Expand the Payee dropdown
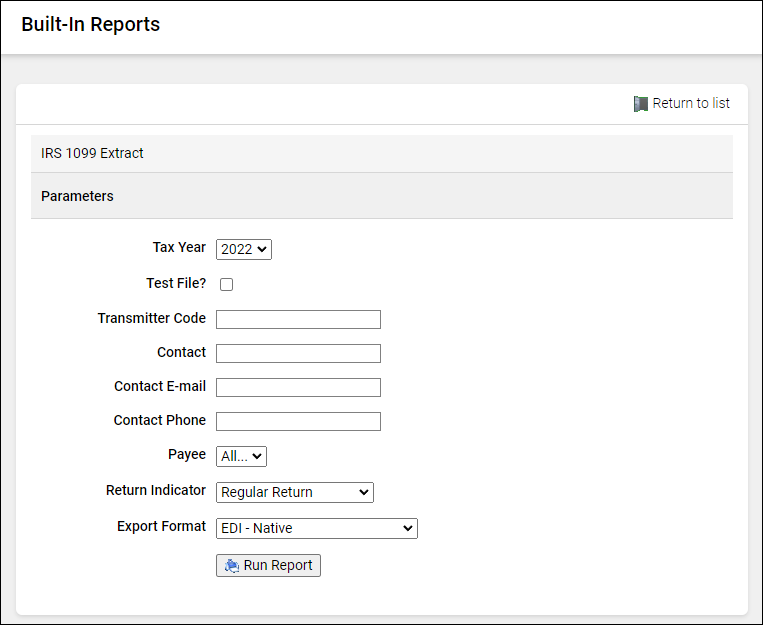Screen dimensions: 763x625 [241, 456]
